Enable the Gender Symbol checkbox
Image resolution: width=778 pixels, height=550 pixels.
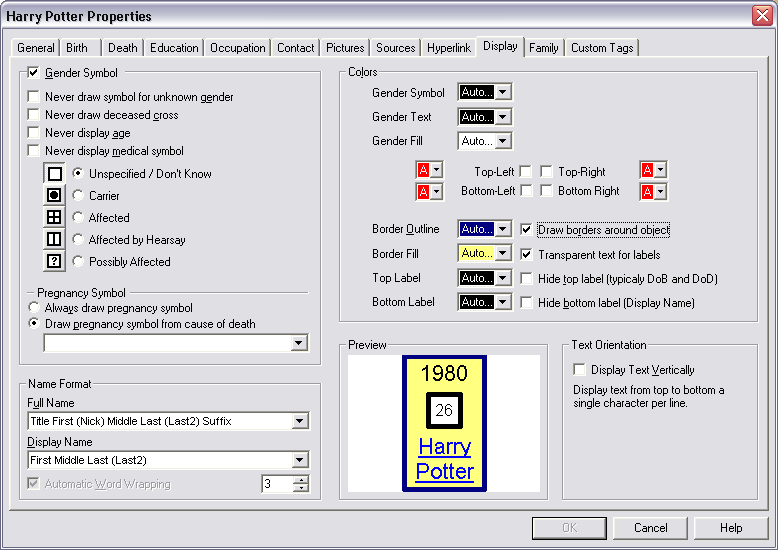(33, 72)
